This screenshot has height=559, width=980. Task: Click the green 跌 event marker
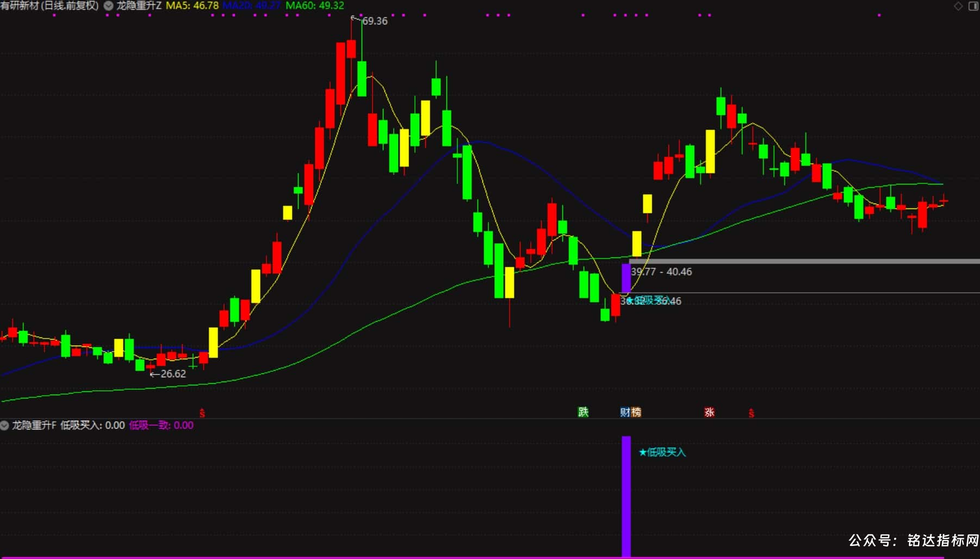pyautogui.click(x=583, y=412)
